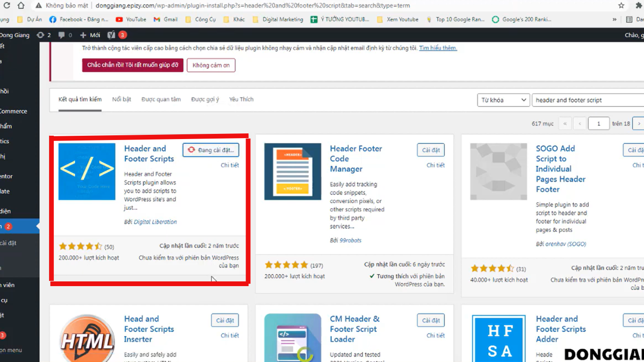Image resolution: width=644 pixels, height=362 pixels.
Task: Open the Header Footer Code Manager title link
Action: click(x=356, y=159)
